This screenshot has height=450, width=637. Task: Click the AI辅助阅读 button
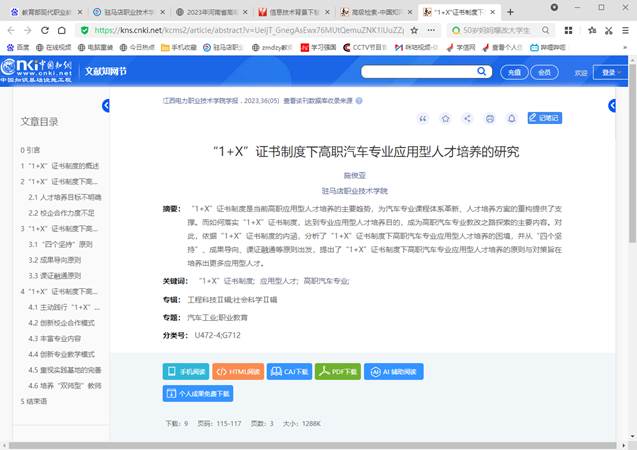click(394, 372)
